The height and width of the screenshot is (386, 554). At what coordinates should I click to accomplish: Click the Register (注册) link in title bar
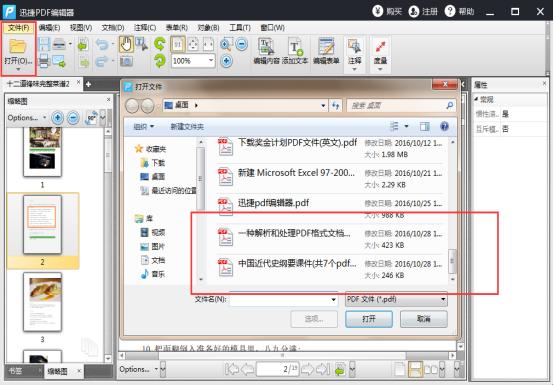pos(423,12)
